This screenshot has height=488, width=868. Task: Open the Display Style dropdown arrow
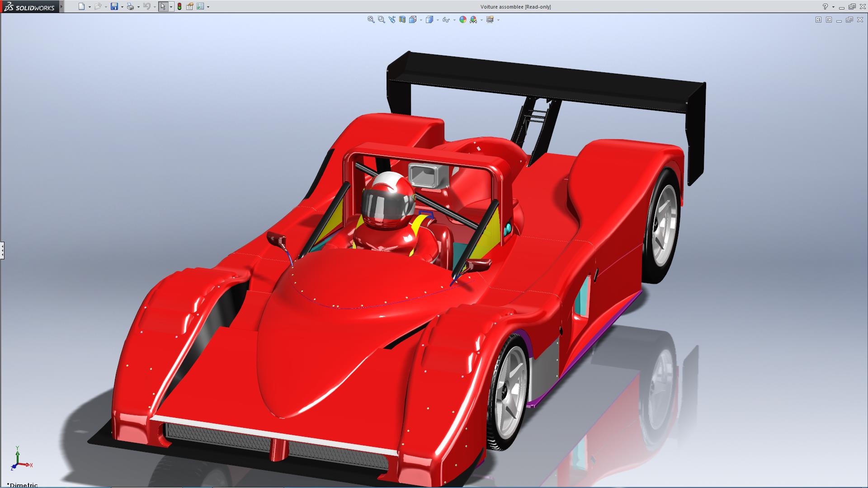pyautogui.click(x=438, y=20)
